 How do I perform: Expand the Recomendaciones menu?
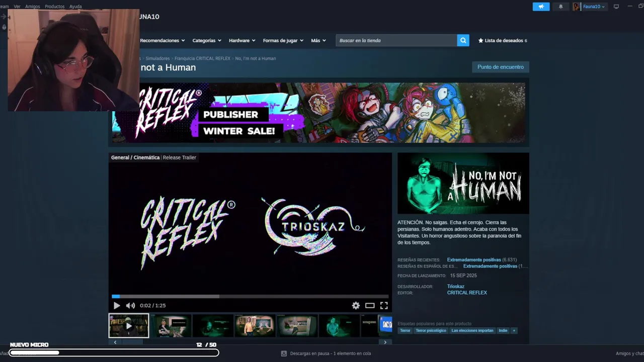tap(162, 40)
